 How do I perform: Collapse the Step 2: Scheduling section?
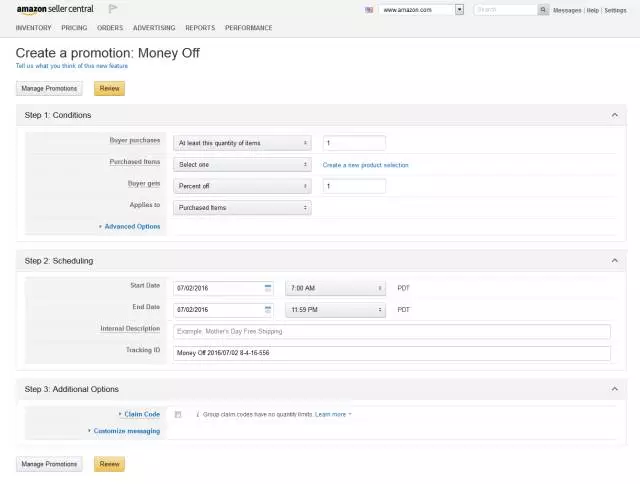pyautogui.click(x=614, y=260)
